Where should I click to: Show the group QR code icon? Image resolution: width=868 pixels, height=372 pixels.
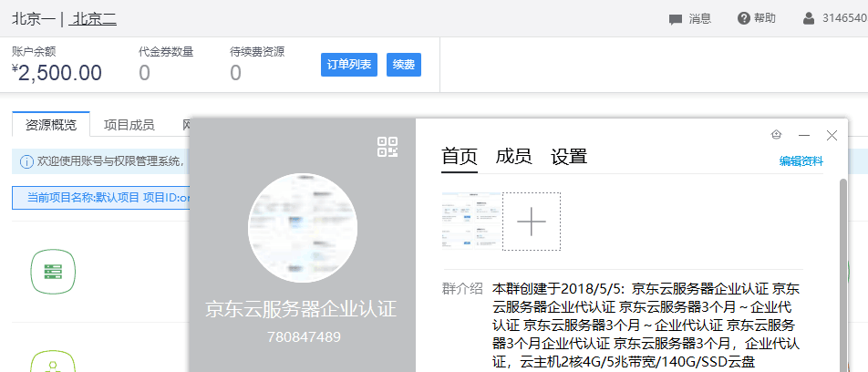point(387,147)
